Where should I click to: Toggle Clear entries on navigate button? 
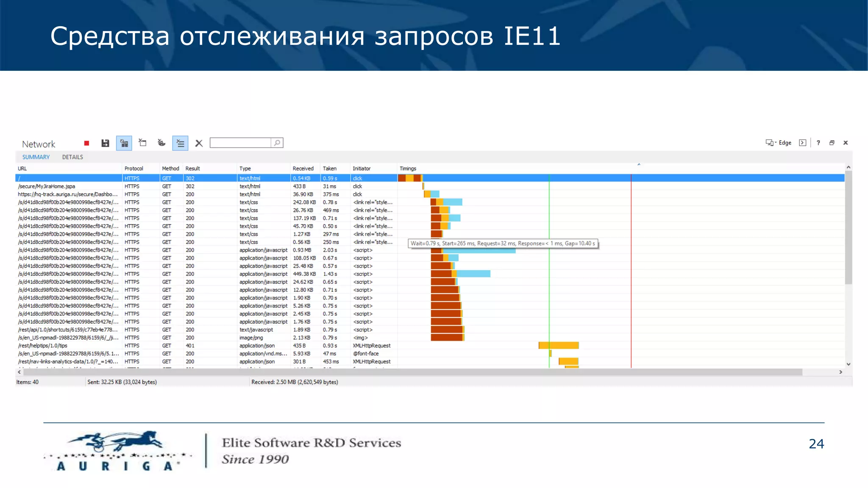click(180, 143)
